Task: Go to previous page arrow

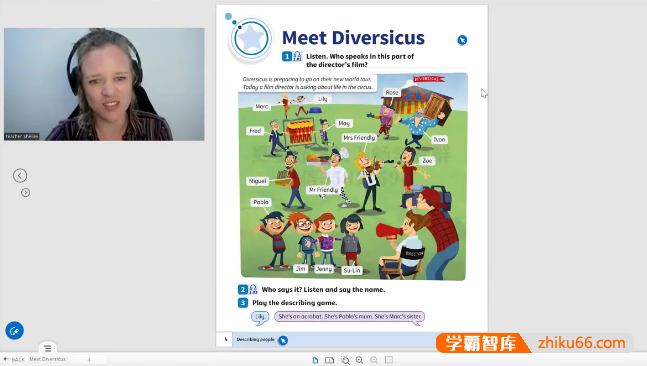Action: pos(20,176)
